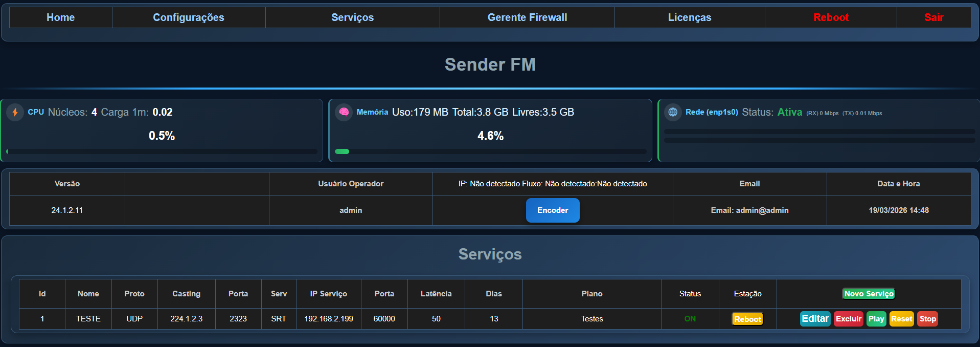
Task: Click the Memória usage progress bar
Action: [491, 151]
